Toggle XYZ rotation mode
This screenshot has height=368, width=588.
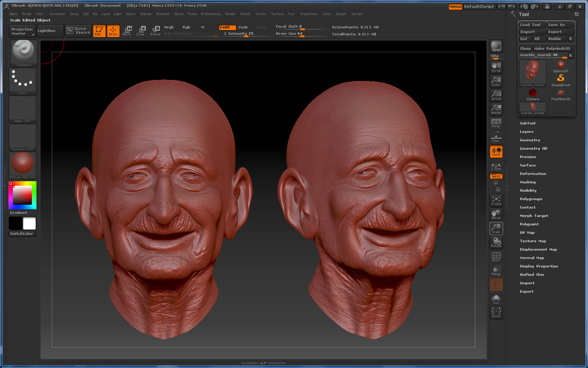click(496, 176)
